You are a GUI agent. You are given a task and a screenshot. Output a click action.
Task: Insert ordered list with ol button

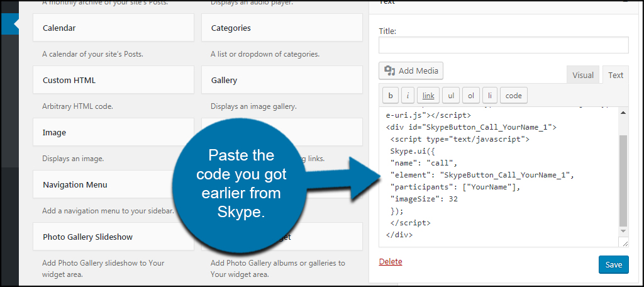click(x=471, y=96)
